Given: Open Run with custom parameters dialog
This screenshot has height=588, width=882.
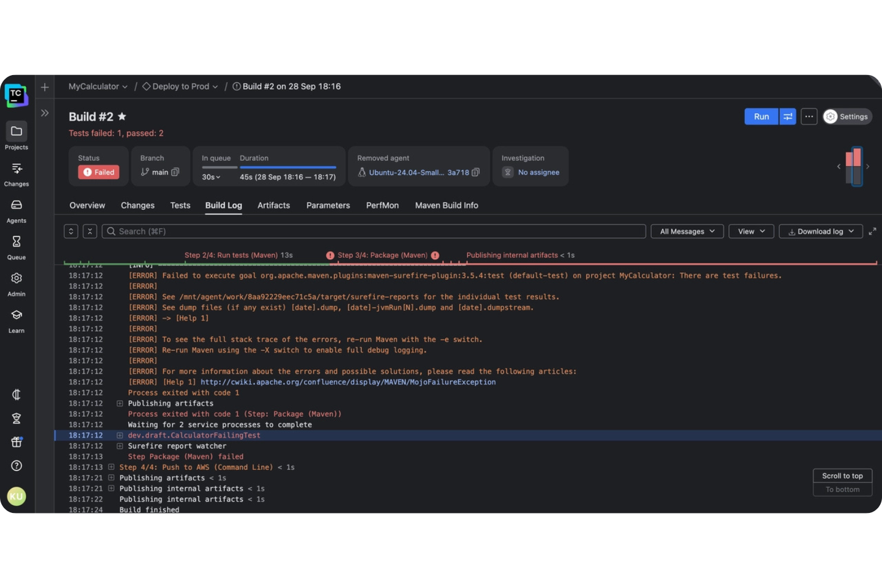Looking at the screenshot, I should click(x=788, y=116).
